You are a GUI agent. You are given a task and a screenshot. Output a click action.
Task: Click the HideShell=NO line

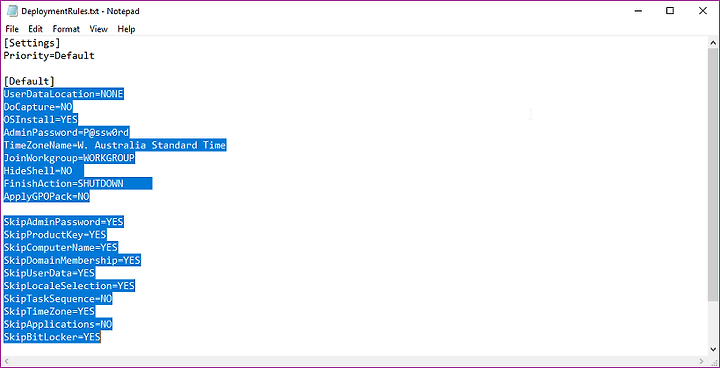tap(38, 171)
